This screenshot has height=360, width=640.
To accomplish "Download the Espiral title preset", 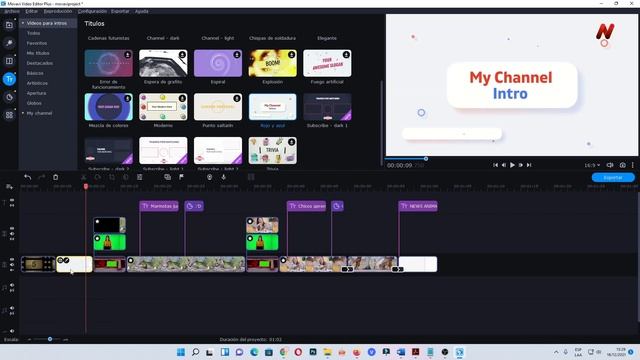I will tap(237, 55).
